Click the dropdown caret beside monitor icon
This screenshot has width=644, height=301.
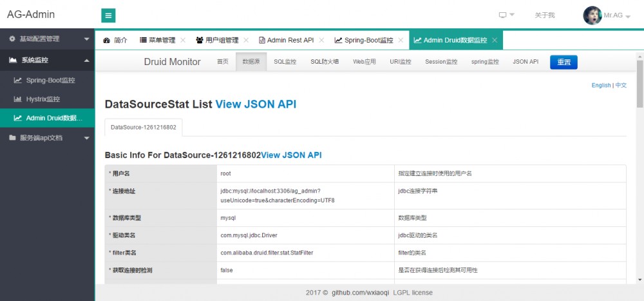(x=512, y=15)
